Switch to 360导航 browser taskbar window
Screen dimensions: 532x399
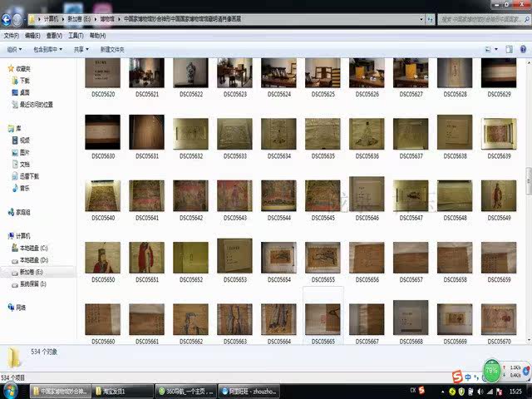(x=185, y=392)
